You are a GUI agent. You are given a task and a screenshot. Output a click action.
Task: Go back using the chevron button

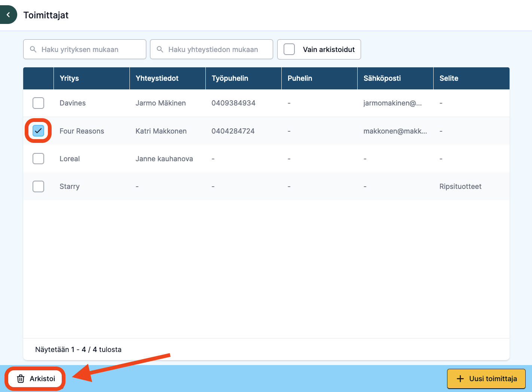8,15
